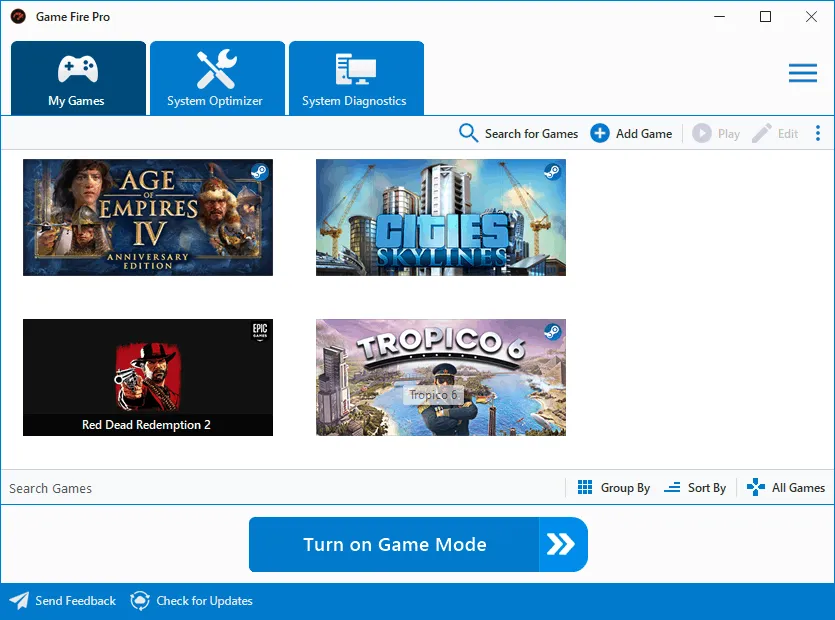Select the My Games tab

point(77,78)
